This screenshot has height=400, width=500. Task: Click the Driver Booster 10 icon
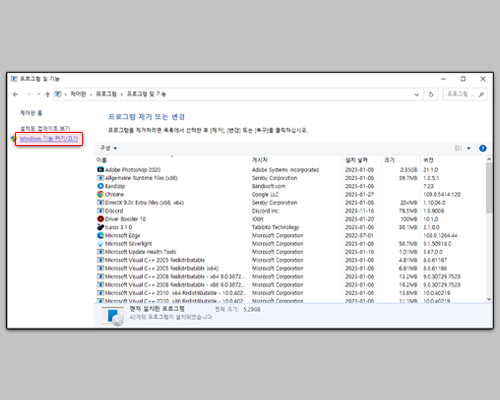100,219
